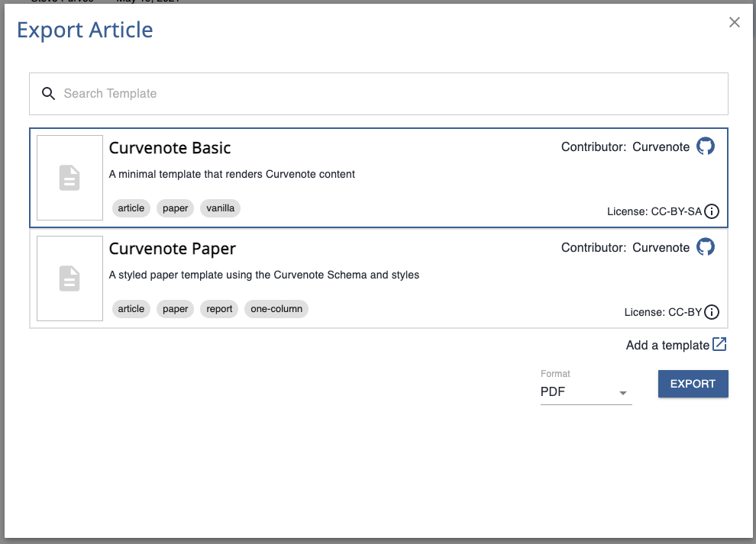
Task: Click 'A minimal template that renders Curvenote content'
Action: (x=232, y=174)
